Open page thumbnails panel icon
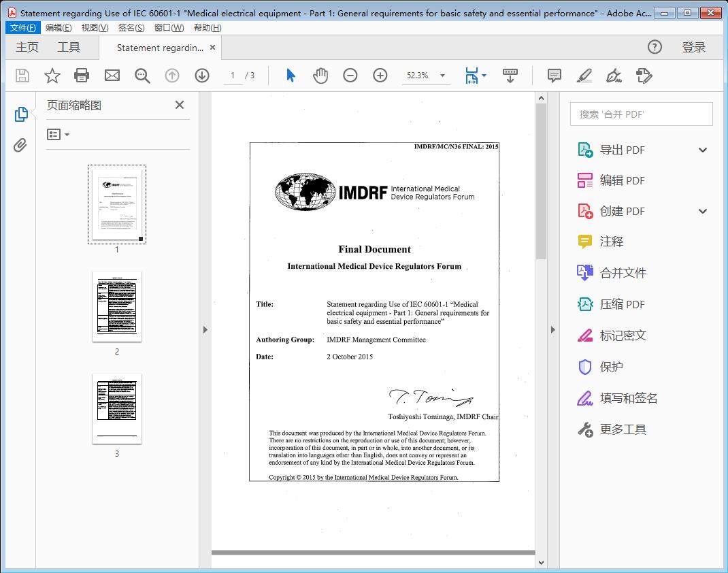728x573 pixels. click(21, 114)
